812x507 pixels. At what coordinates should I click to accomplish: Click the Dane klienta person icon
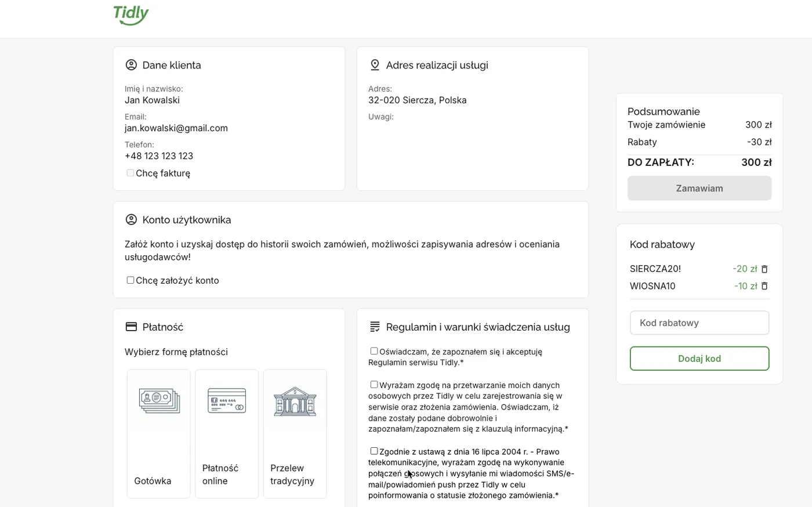(131, 65)
